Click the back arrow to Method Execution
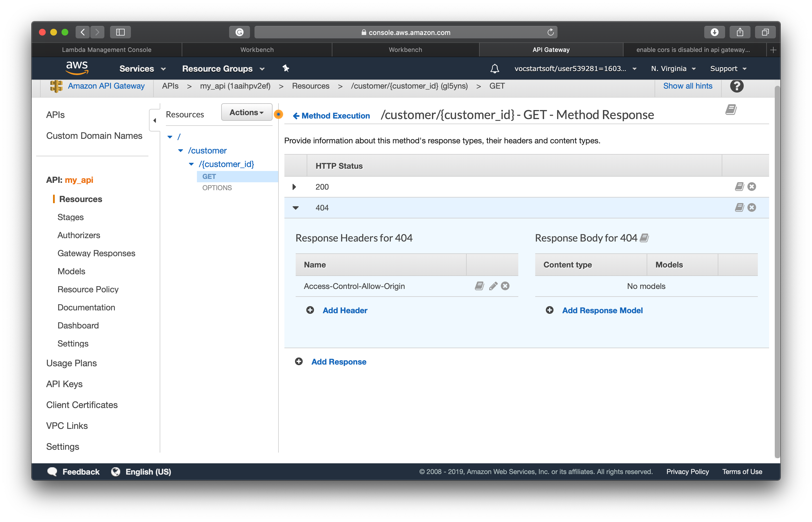 (296, 116)
